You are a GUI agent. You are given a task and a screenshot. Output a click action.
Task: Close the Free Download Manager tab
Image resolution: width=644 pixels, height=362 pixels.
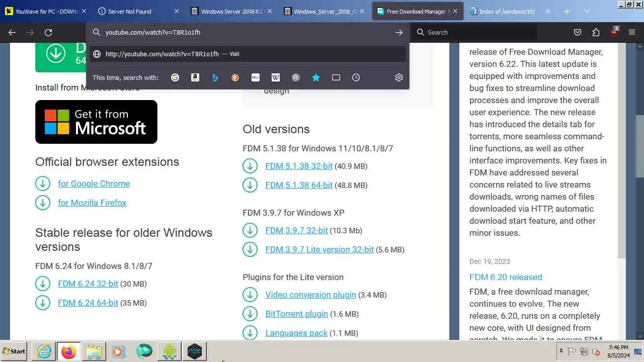coord(455,11)
